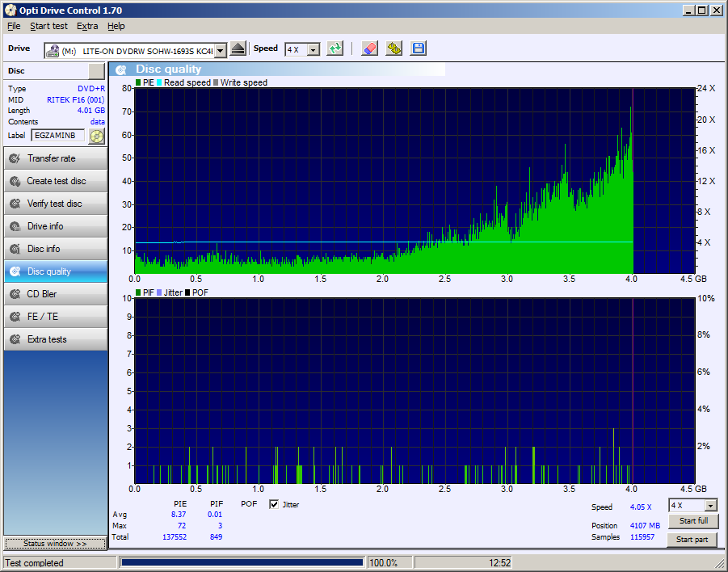
Task: Click the PIE average value 8.37
Action: pos(179,515)
